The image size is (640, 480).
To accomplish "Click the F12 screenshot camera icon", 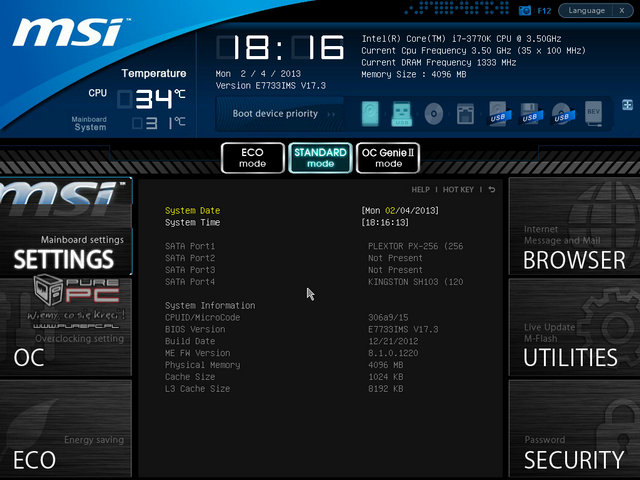I will (x=524, y=11).
